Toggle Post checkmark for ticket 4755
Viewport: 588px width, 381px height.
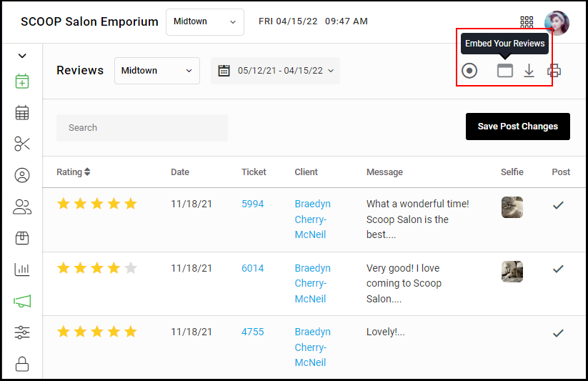pos(558,333)
